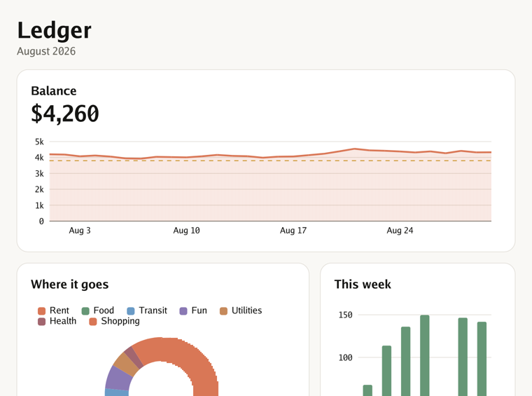The image size is (532, 396).
Task: Click the shortest bar in This week chart
Action: (x=367, y=390)
